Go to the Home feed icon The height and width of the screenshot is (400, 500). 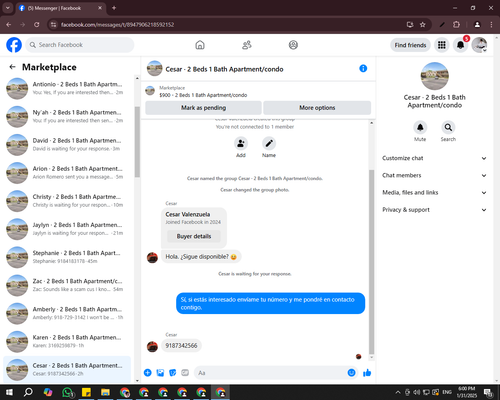[x=200, y=45]
